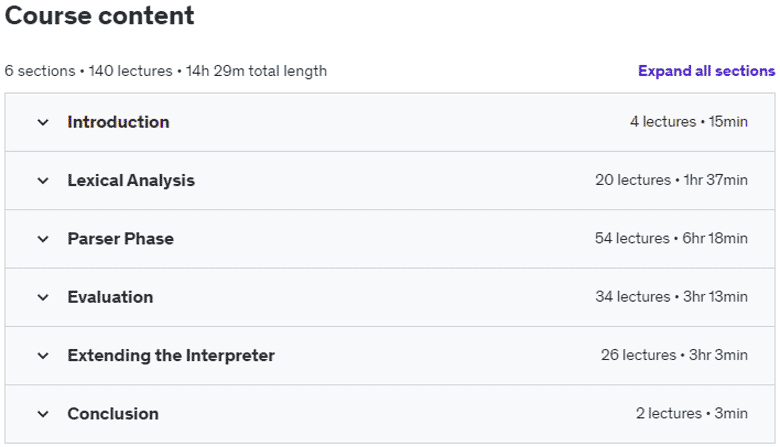This screenshot has width=780, height=447.
Task: Expand Extending the Interpreter chevron
Action: (43, 356)
